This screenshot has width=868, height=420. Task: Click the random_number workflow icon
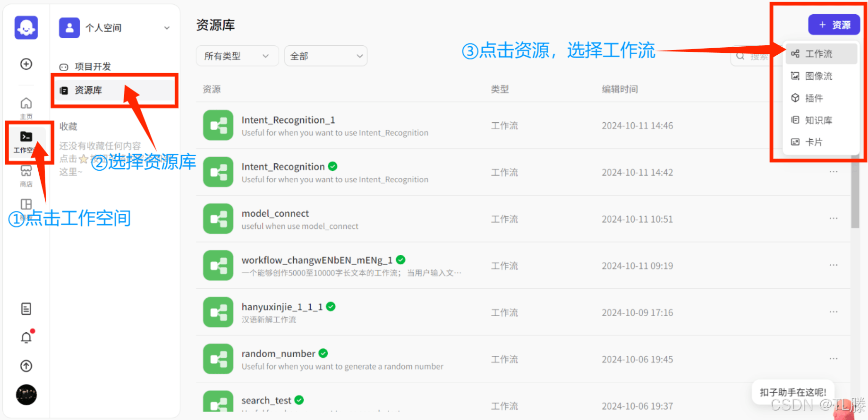218,359
